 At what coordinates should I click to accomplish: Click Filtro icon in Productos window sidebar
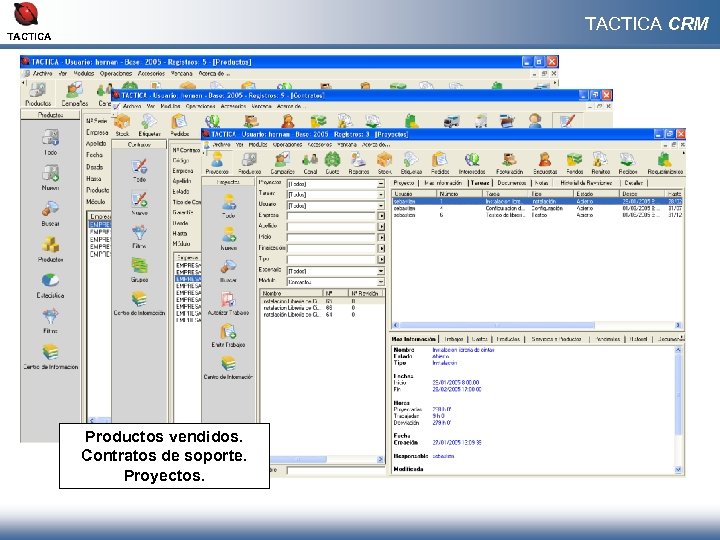click(x=51, y=321)
